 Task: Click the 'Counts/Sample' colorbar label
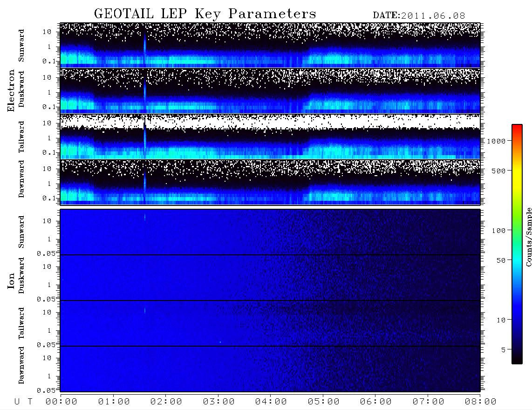528,237
